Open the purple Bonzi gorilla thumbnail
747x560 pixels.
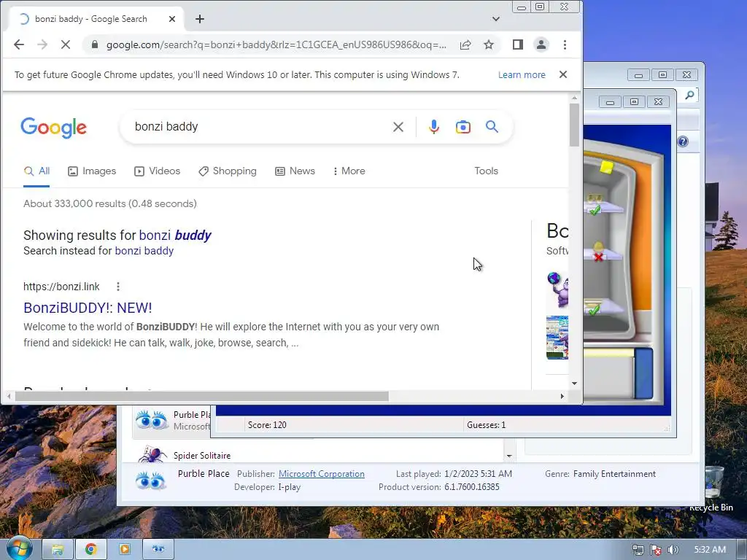557,289
